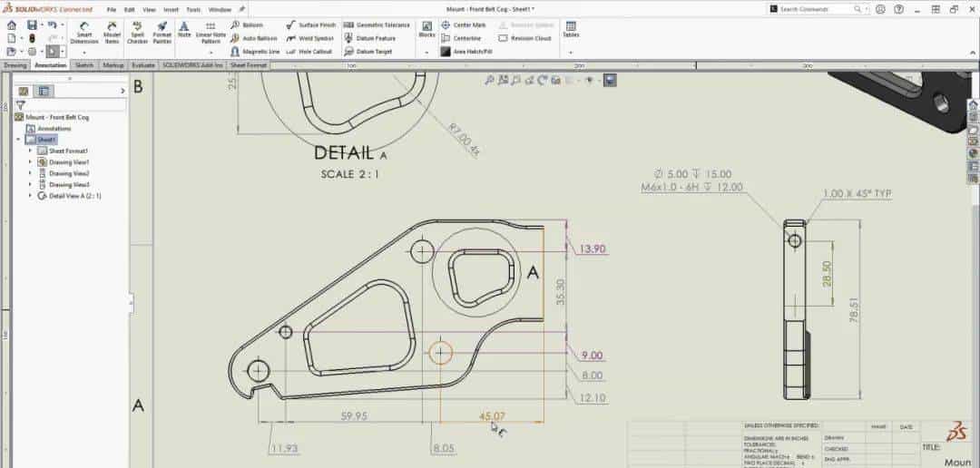This screenshot has height=468, width=980.
Task: Add a Balloon annotation
Action: click(x=246, y=25)
